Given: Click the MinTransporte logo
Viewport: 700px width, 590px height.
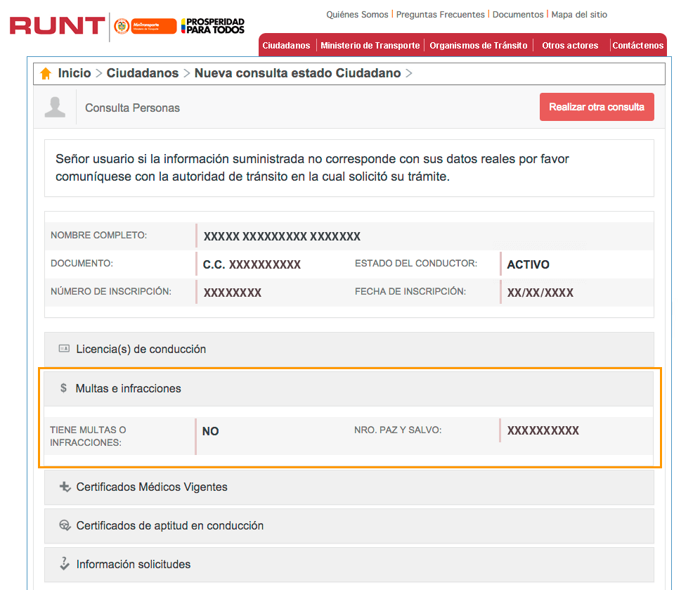Looking at the screenshot, I should point(145,26).
